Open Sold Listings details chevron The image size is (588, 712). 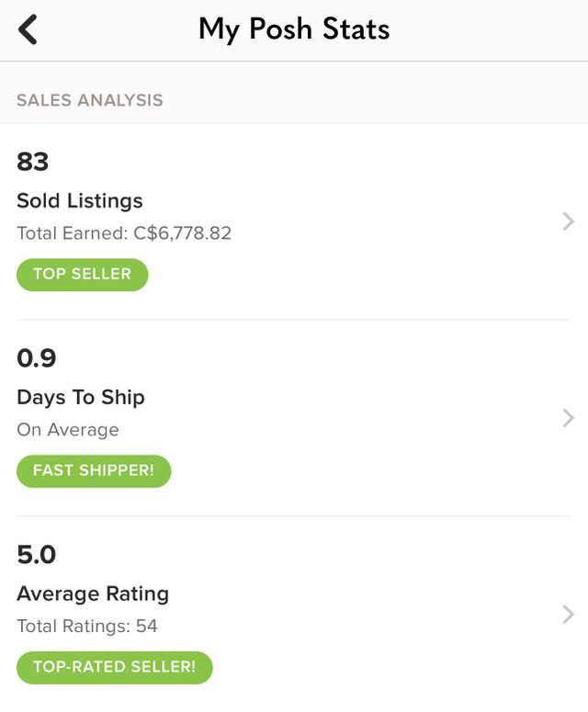click(568, 221)
